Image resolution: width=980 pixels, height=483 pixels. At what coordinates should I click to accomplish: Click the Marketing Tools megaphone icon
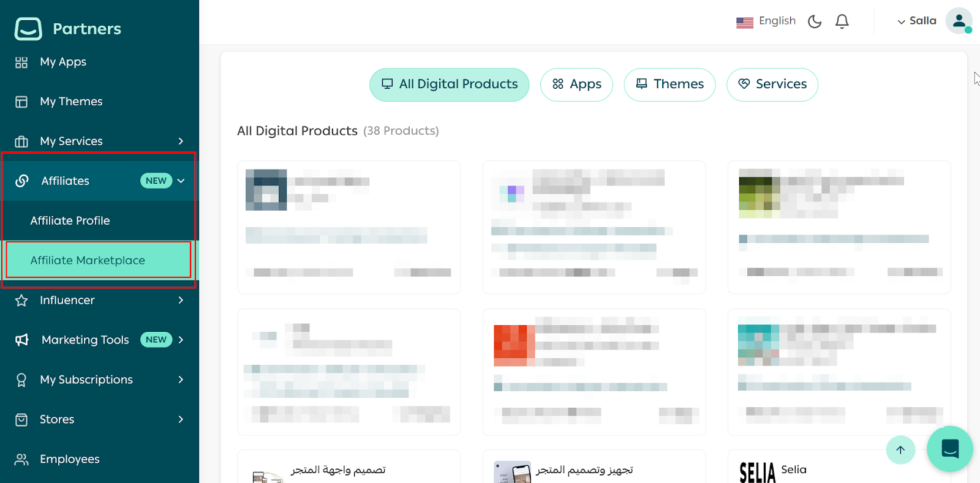tap(22, 340)
